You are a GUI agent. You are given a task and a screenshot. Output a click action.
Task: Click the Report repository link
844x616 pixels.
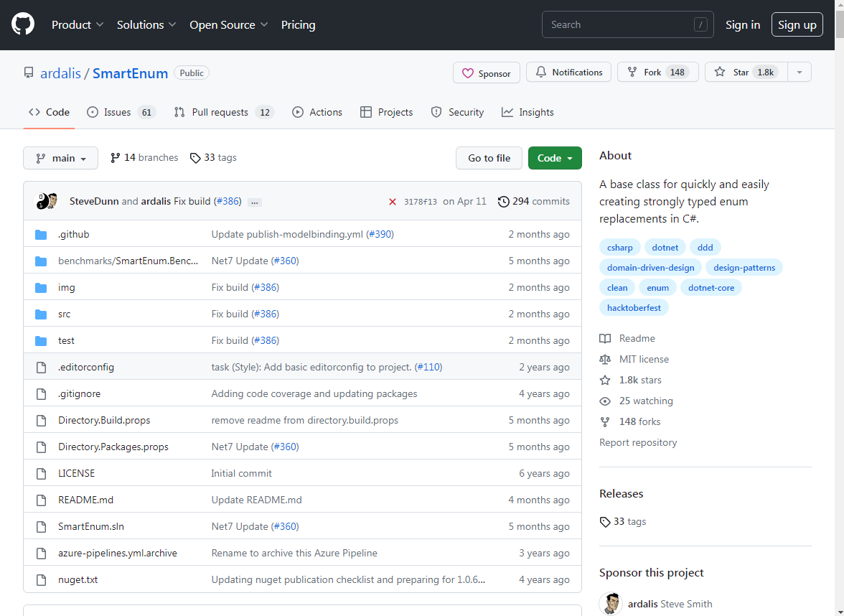tap(638, 442)
